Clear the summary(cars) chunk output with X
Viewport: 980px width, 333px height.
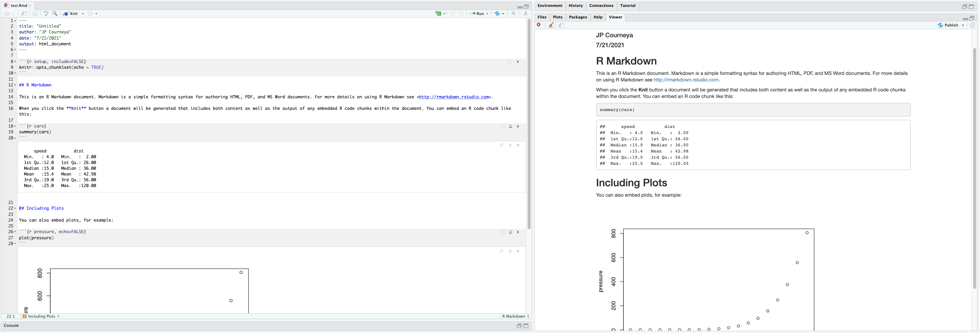pyautogui.click(x=518, y=145)
